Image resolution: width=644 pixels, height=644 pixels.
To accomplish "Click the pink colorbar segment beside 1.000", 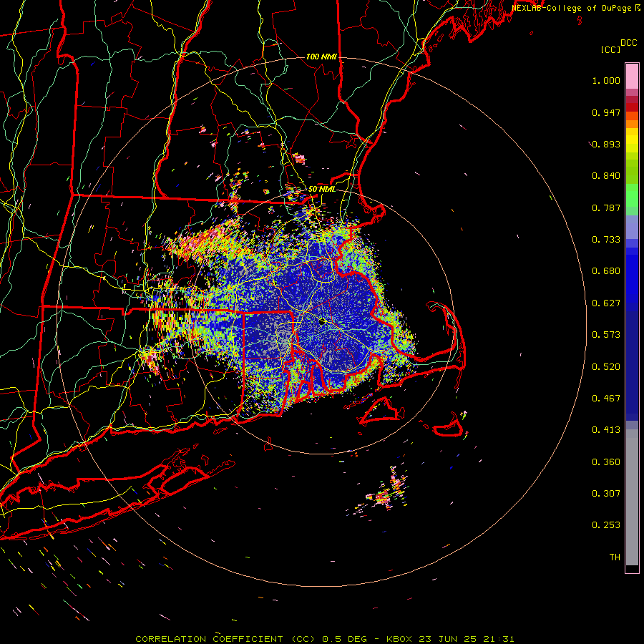I will 632,77.
